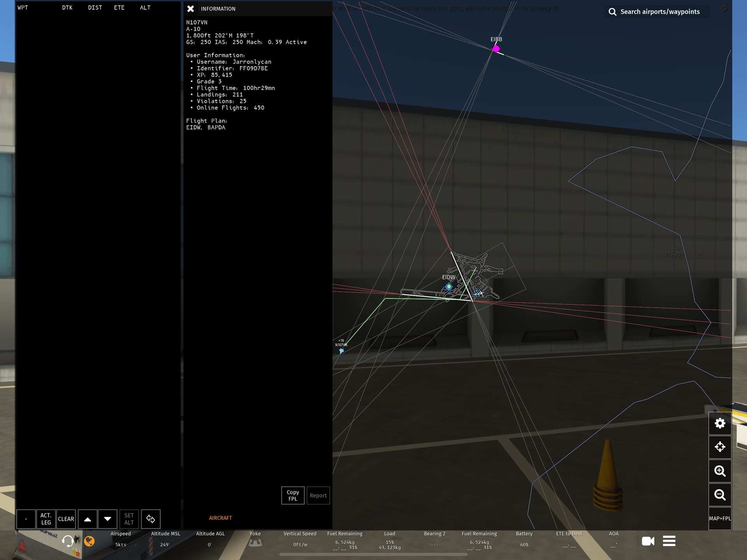Move waypoint up with arrow button

(x=88, y=519)
